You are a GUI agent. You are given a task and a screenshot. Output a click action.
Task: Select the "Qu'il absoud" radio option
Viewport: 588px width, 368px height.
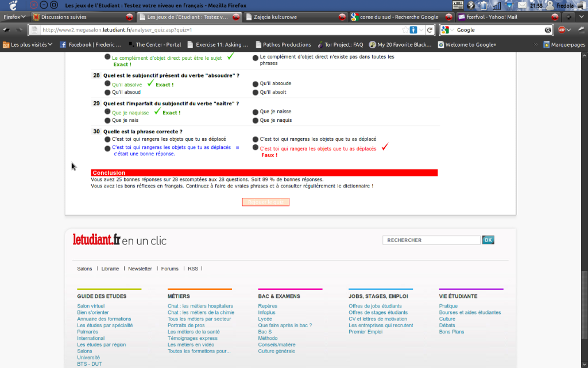click(107, 92)
